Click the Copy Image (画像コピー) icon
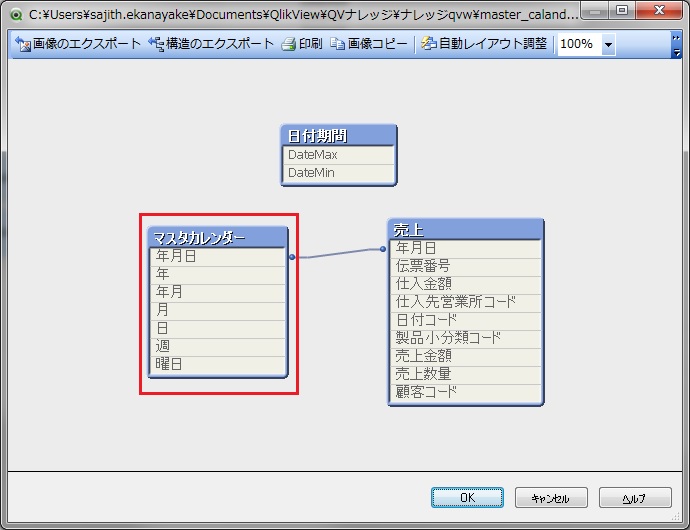Image resolution: width=690 pixels, height=530 pixels. pos(337,44)
